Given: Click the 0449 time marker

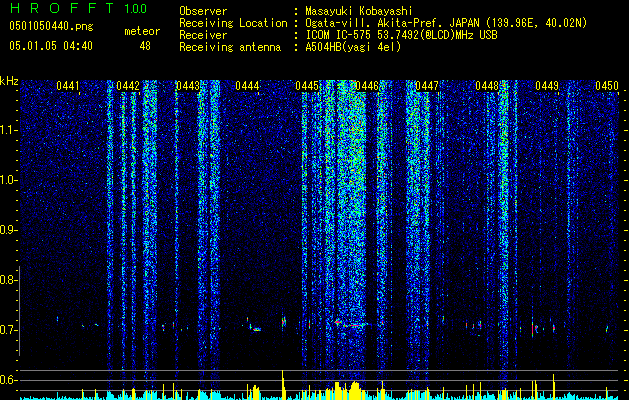Looking at the screenshot, I should coord(547,86).
